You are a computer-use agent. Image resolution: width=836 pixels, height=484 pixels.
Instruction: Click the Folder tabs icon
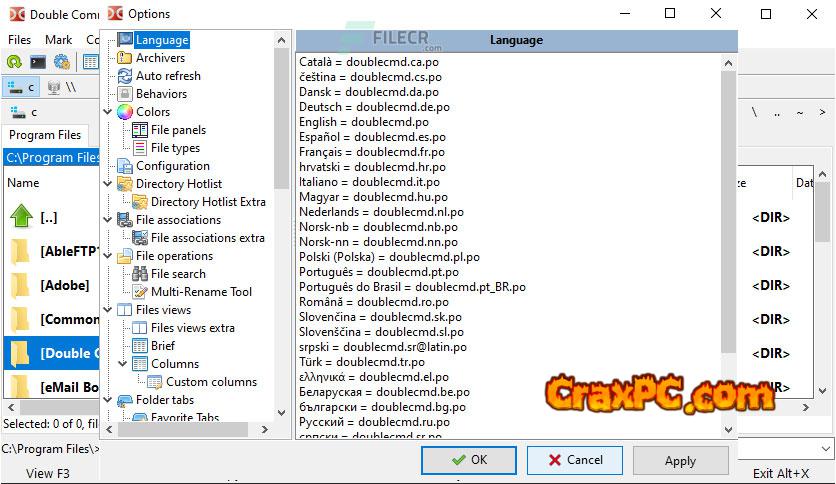click(125, 400)
